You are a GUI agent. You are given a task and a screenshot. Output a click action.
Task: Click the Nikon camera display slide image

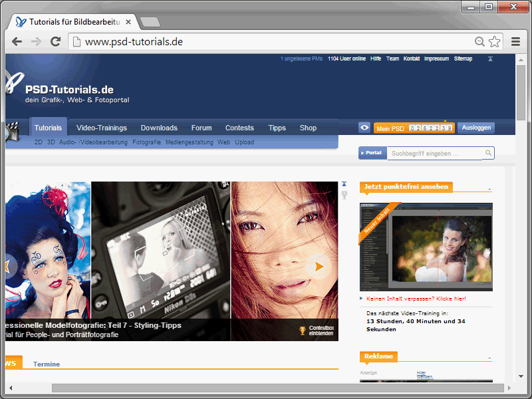160,250
